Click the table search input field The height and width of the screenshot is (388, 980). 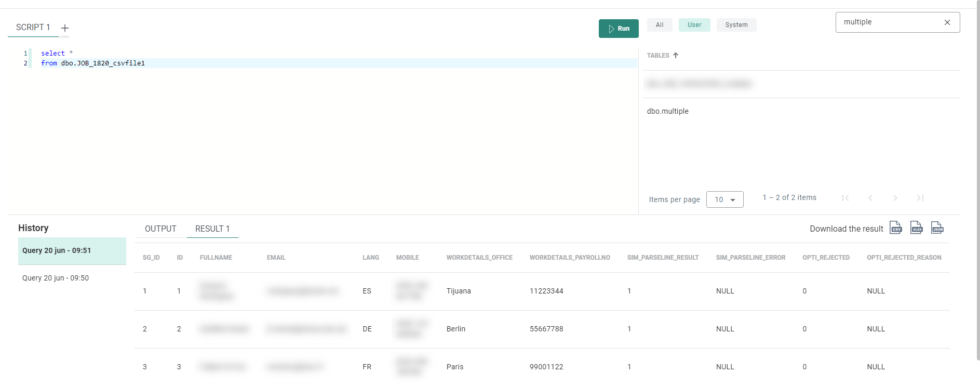click(888, 22)
